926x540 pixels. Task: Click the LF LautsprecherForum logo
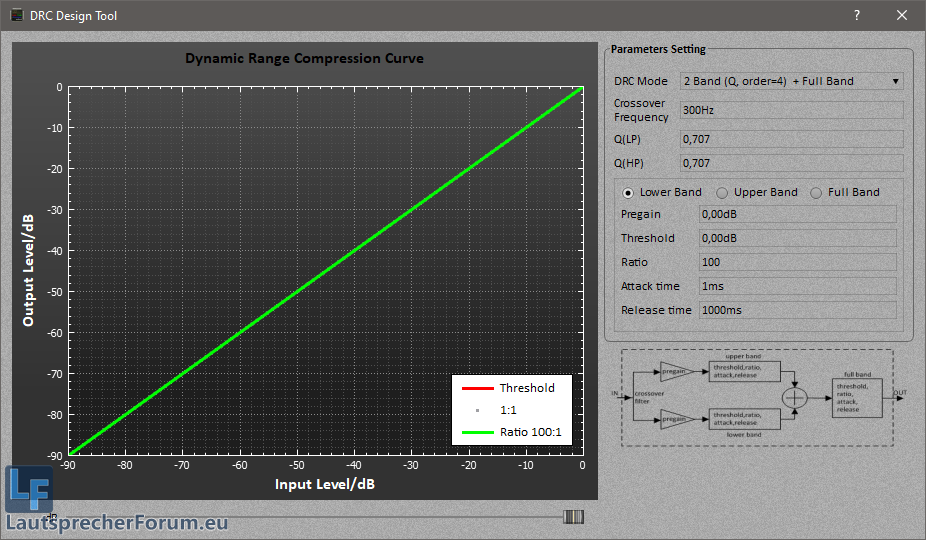pos(28,491)
